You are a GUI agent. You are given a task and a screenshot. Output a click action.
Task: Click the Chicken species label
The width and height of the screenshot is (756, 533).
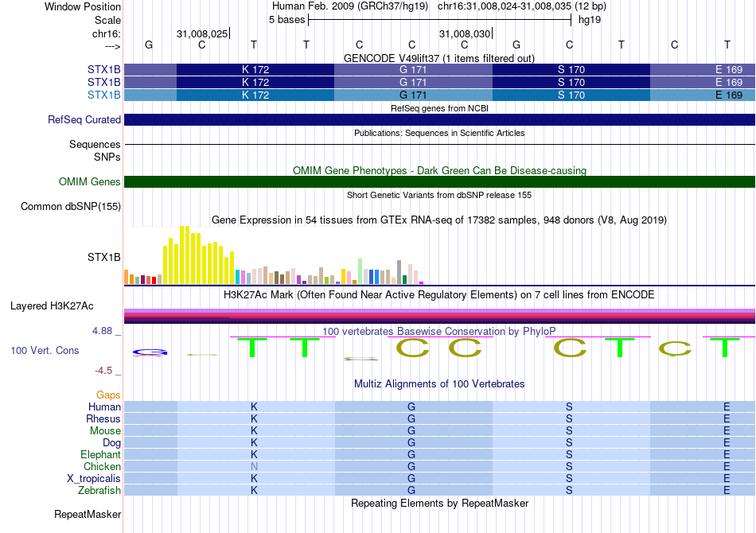102,466
